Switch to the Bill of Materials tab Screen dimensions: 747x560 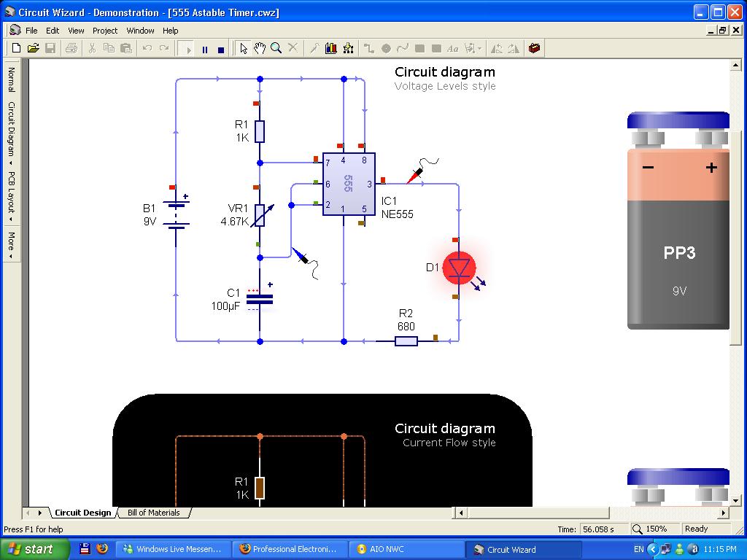coord(153,513)
